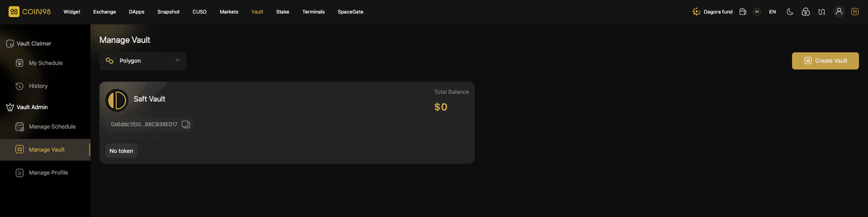View History in the sidebar
The width and height of the screenshot is (868, 217).
tap(38, 86)
